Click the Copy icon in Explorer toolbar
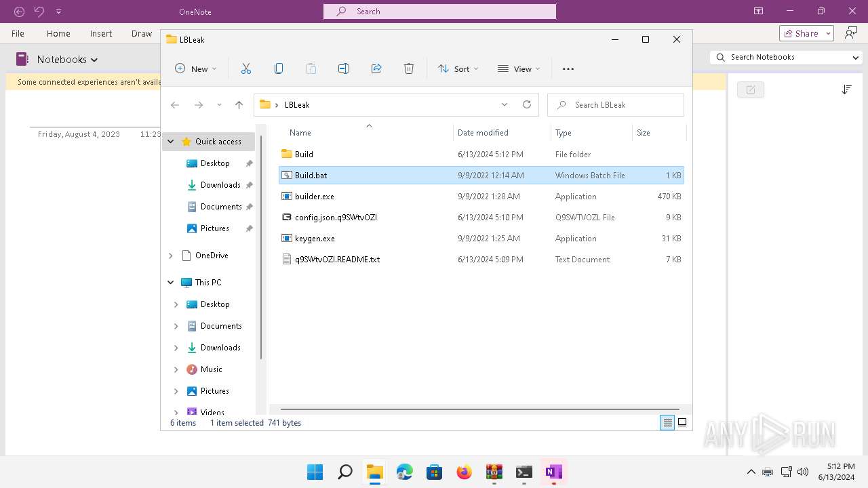The image size is (868, 488). tap(278, 68)
